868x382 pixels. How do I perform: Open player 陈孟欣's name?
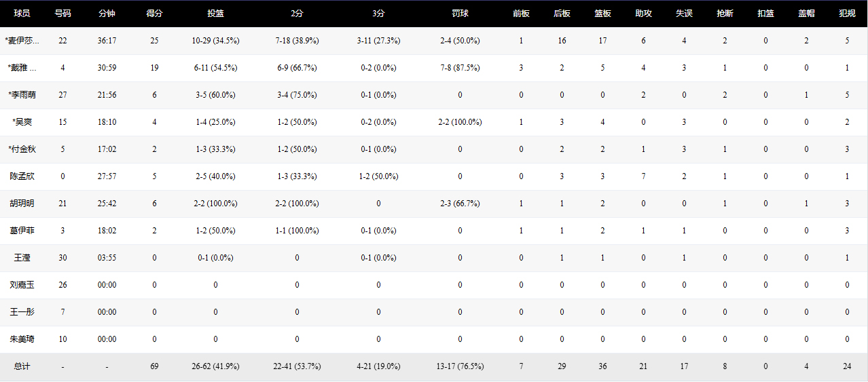[22, 176]
